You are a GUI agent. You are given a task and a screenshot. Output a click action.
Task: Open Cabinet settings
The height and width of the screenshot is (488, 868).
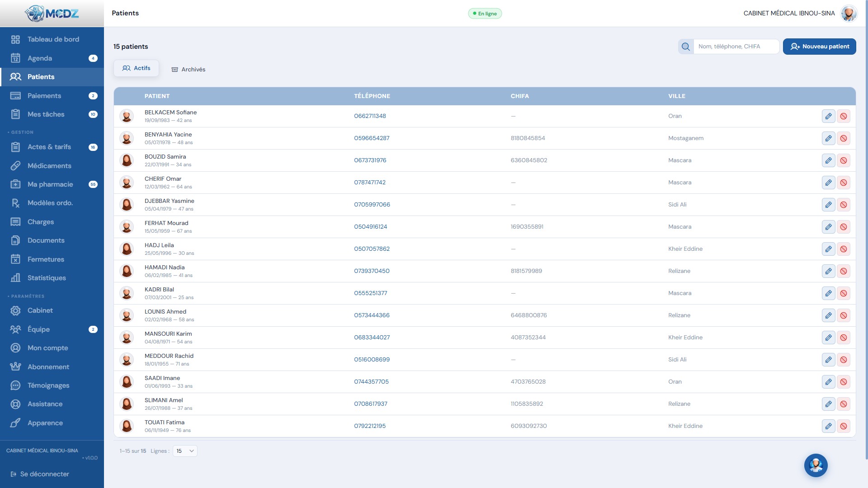click(52, 310)
